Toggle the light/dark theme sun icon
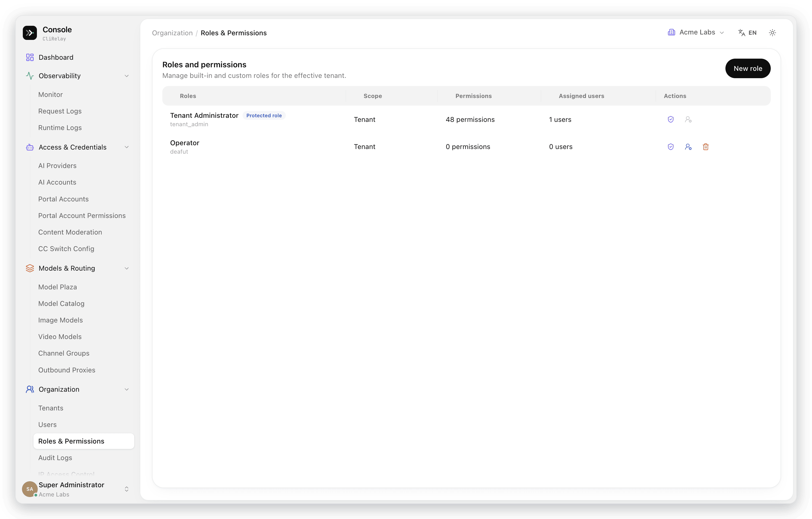The width and height of the screenshot is (812, 519). (x=773, y=33)
